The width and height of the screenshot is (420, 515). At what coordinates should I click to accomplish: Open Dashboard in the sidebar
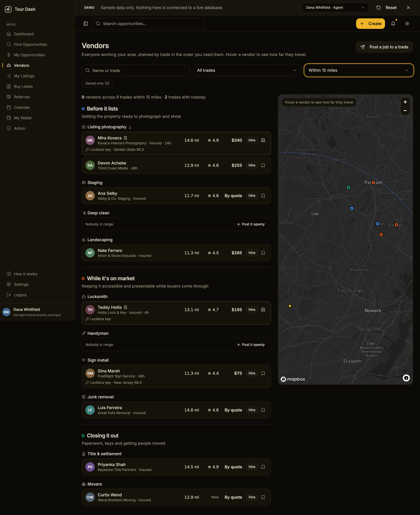37,34
